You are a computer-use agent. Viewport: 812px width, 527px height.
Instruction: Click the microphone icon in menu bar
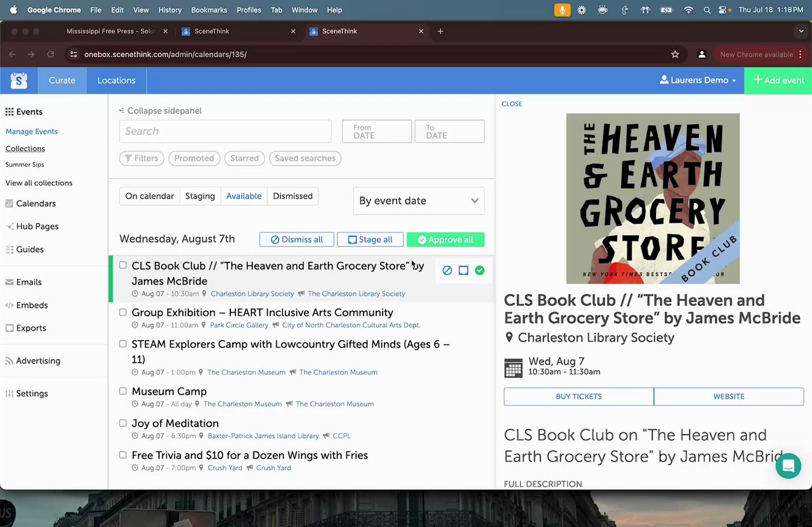(x=561, y=10)
